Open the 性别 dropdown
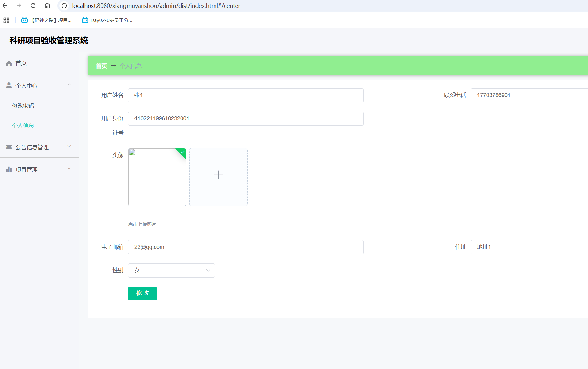 pos(171,270)
